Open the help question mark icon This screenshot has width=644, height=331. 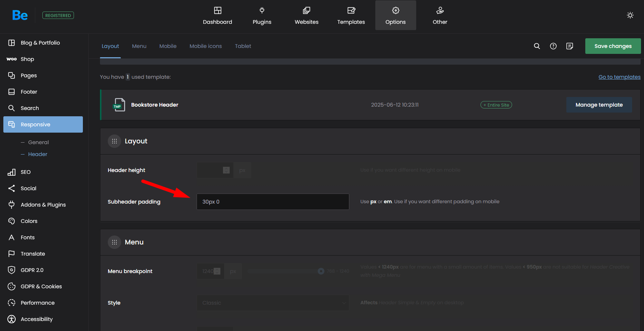(553, 46)
